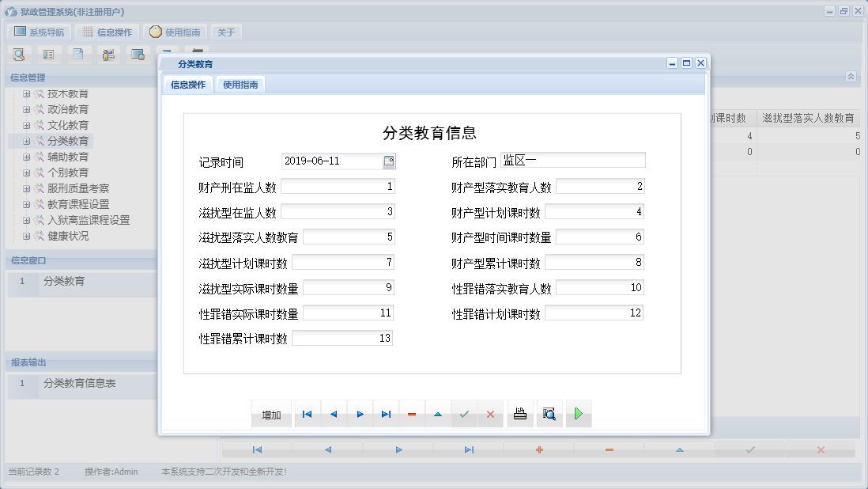Select 文化教育 in the sidebar tree
This screenshot has height=489, width=868.
(x=68, y=126)
